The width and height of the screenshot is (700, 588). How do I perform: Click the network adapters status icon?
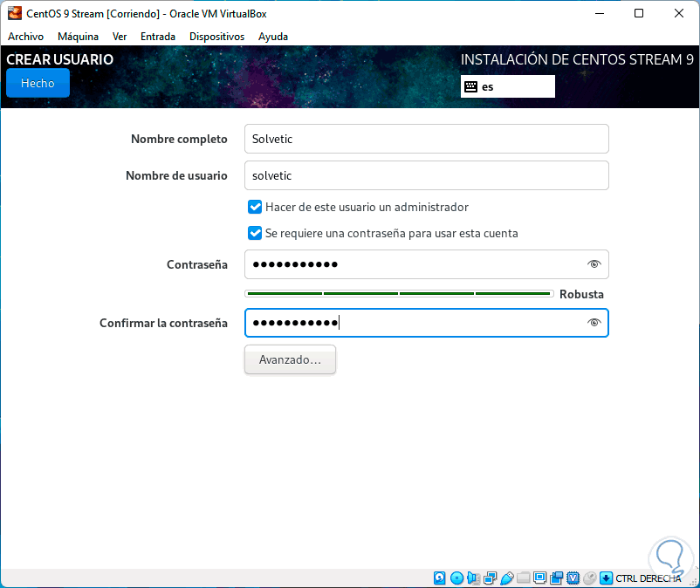pyautogui.click(x=491, y=578)
